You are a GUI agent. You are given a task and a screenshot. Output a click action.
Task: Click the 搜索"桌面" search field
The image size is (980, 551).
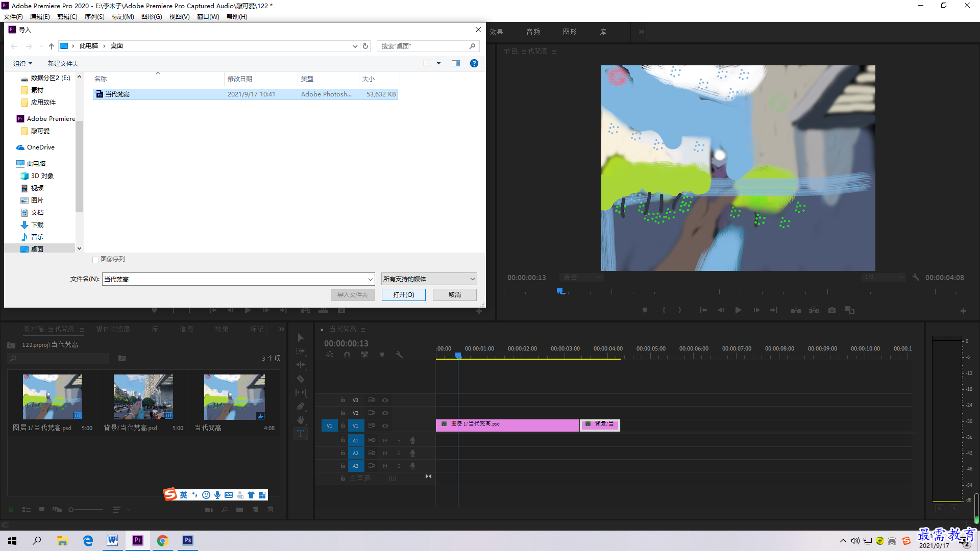[428, 46]
